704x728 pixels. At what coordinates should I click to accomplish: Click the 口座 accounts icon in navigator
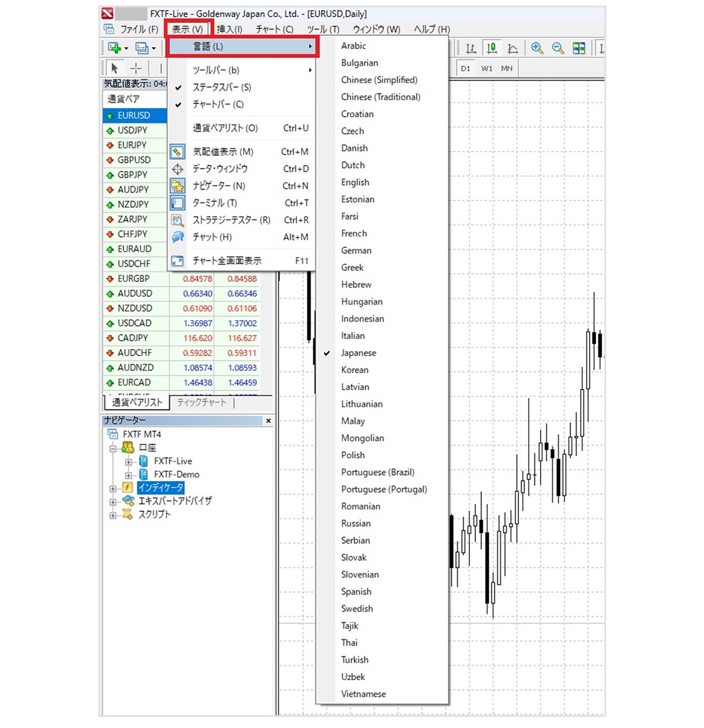pos(128,447)
